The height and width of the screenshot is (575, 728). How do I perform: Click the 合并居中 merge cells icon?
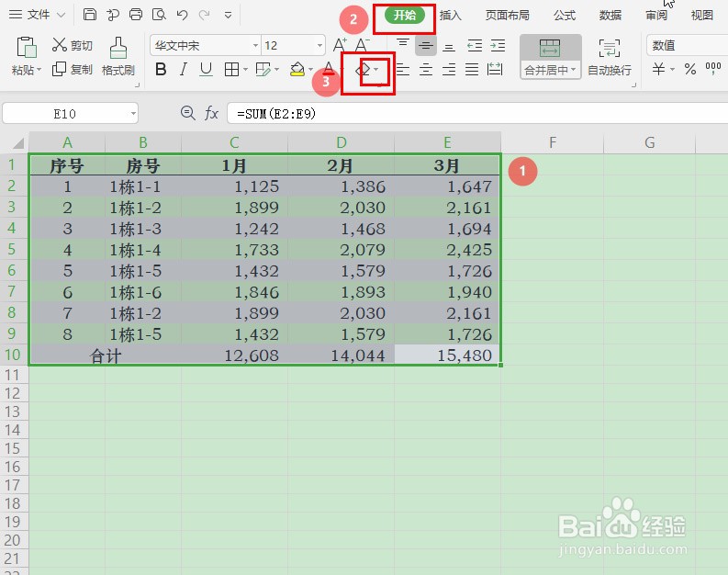pyautogui.click(x=550, y=48)
